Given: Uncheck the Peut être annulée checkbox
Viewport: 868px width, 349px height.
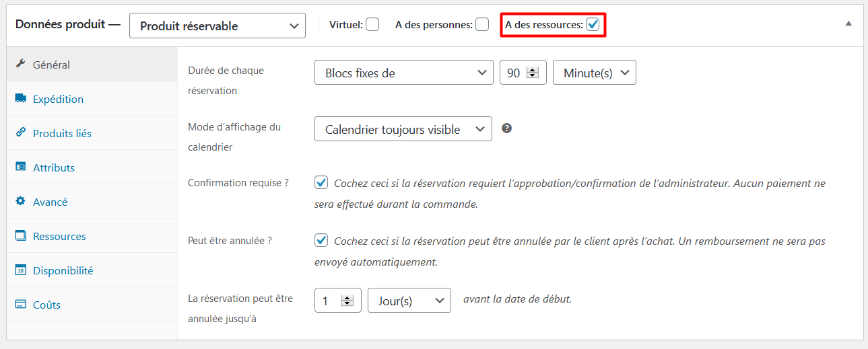Looking at the screenshot, I should (x=322, y=240).
